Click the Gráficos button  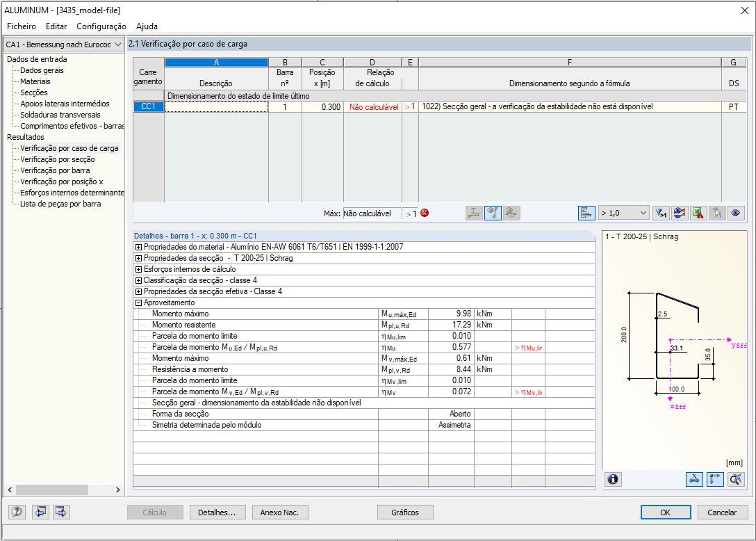(x=405, y=512)
